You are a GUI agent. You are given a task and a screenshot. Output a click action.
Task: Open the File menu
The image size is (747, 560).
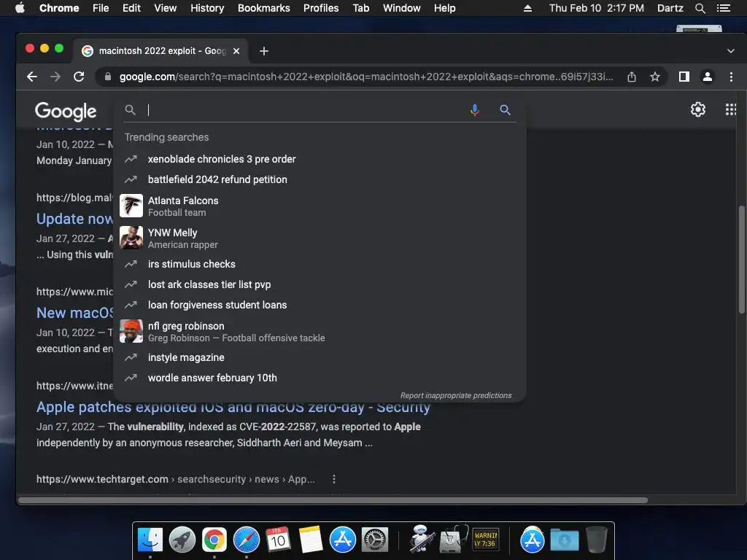[x=101, y=8]
